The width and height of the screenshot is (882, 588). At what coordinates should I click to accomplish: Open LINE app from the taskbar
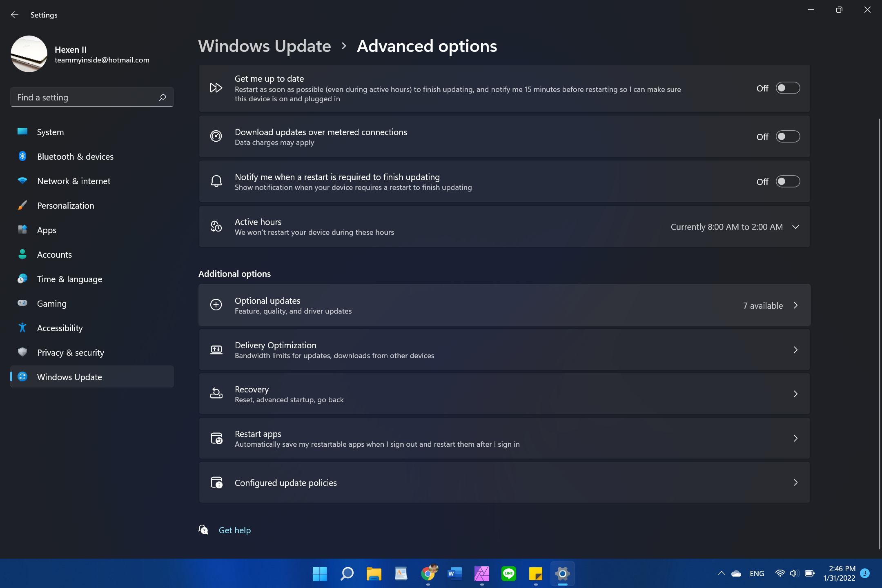click(x=508, y=574)
